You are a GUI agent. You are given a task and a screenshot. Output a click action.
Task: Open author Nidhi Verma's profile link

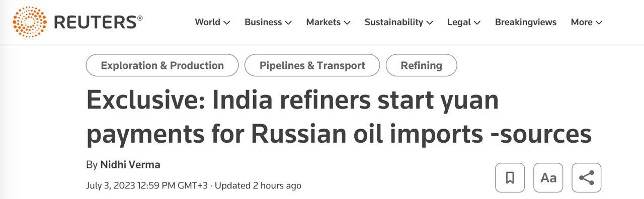[x=130, y=164]
